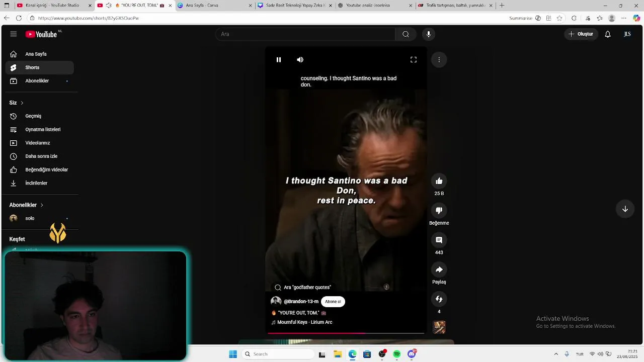
Task: Start voice search with microphone icon
Action: point(429,34)
